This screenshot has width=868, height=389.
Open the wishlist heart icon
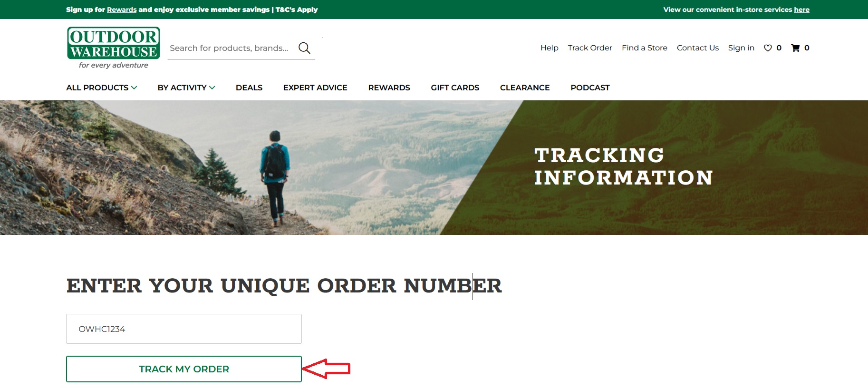[768, 48]
